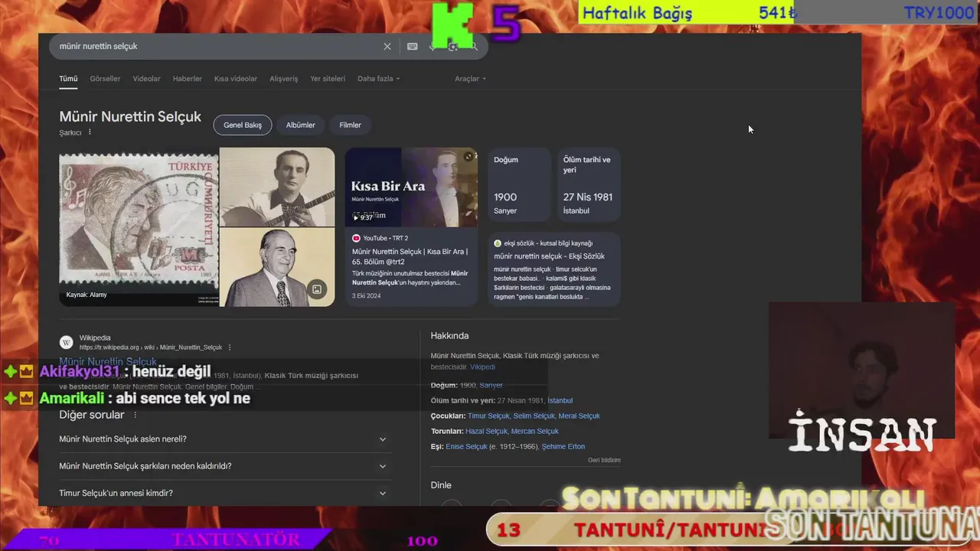This screenshot has width=980, height=551.
Task: Open the Şehime Erton link
Action: pos(563,447)
